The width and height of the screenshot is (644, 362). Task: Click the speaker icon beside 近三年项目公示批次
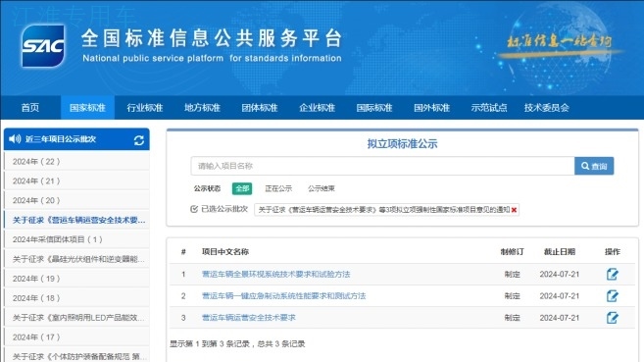pos(15,139)
